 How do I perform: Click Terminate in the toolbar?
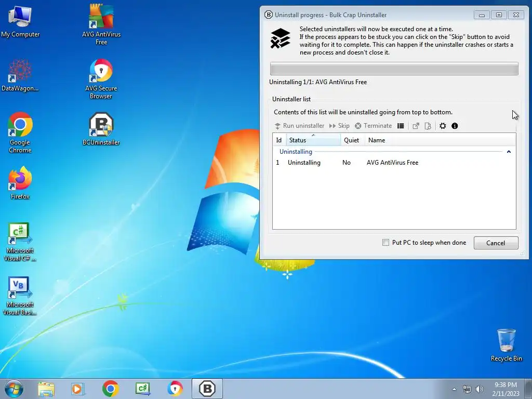(373, 126)
